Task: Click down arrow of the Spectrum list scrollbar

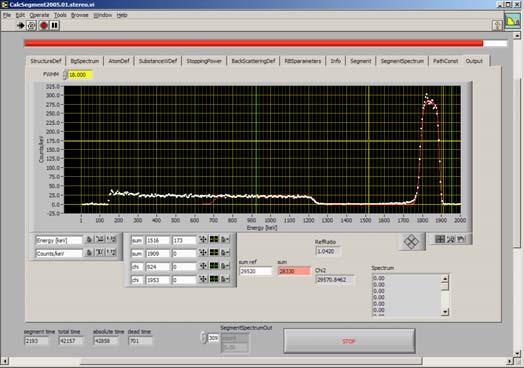Action: [445, 312]
